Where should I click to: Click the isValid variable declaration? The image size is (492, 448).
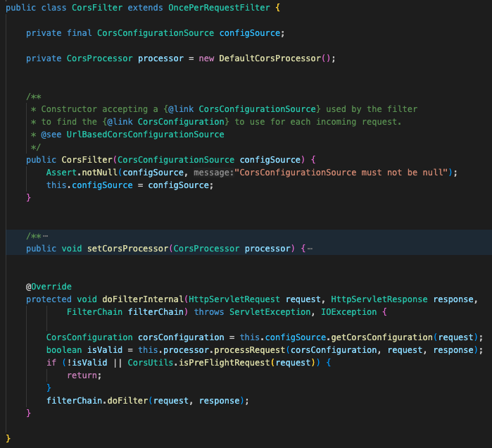tap(104, 350)
